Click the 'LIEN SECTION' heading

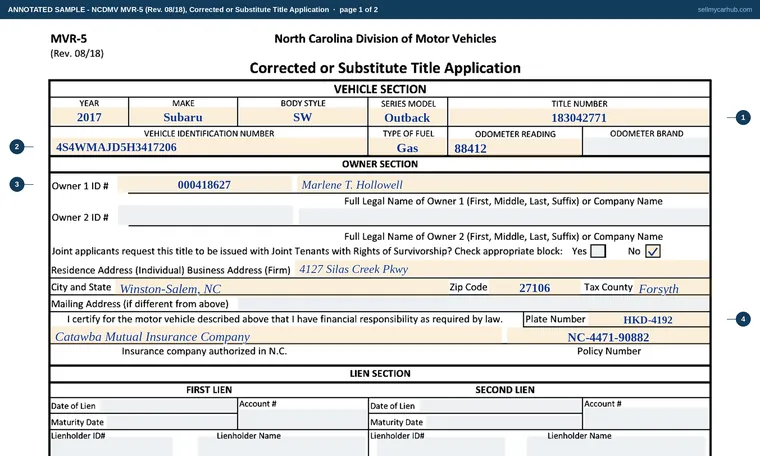[x=380, y=374]
